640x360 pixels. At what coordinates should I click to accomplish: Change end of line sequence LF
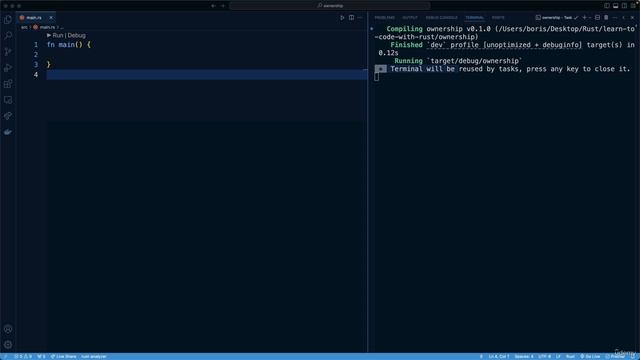[558, 357]
